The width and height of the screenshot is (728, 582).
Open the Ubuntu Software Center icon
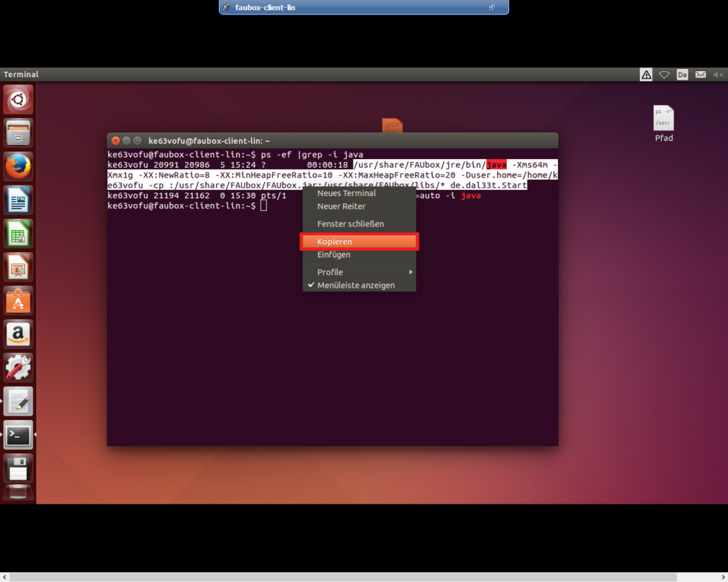[x=18, y=301]
